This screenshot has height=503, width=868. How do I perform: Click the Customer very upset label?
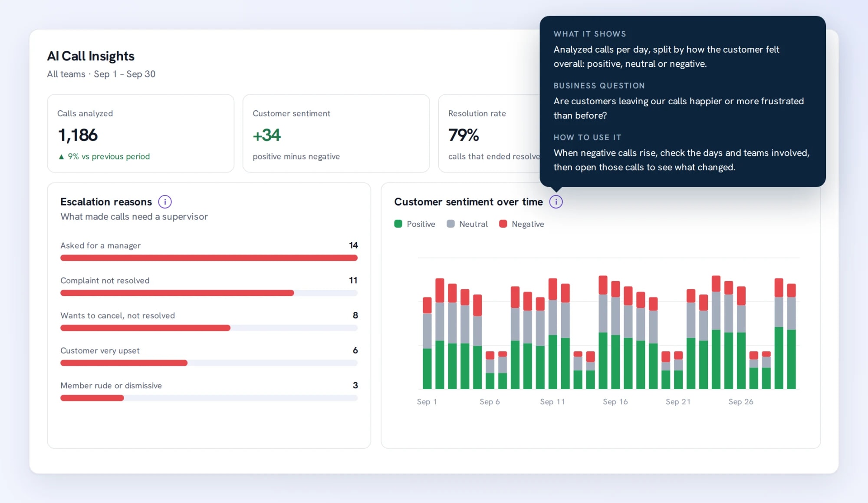pos(100,351)
